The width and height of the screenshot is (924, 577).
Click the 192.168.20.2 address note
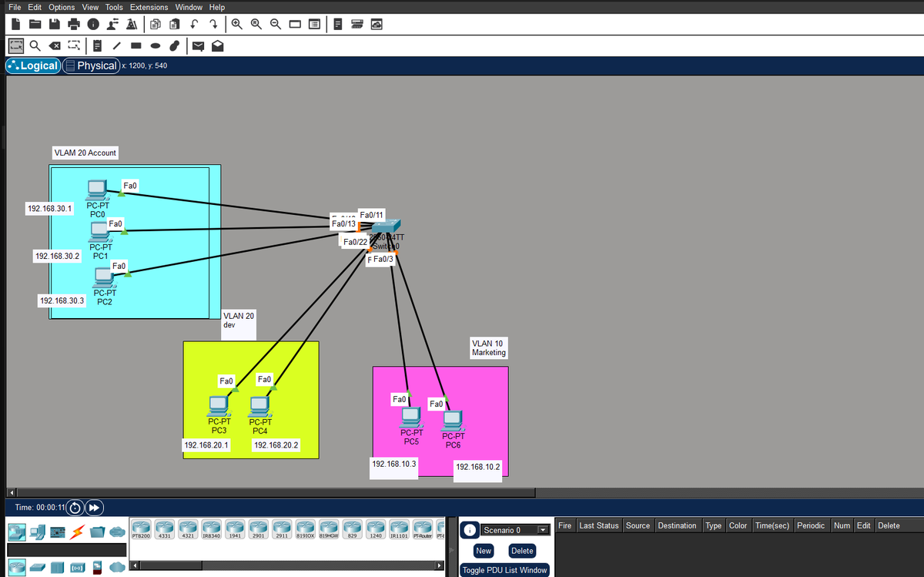[276, 445]
